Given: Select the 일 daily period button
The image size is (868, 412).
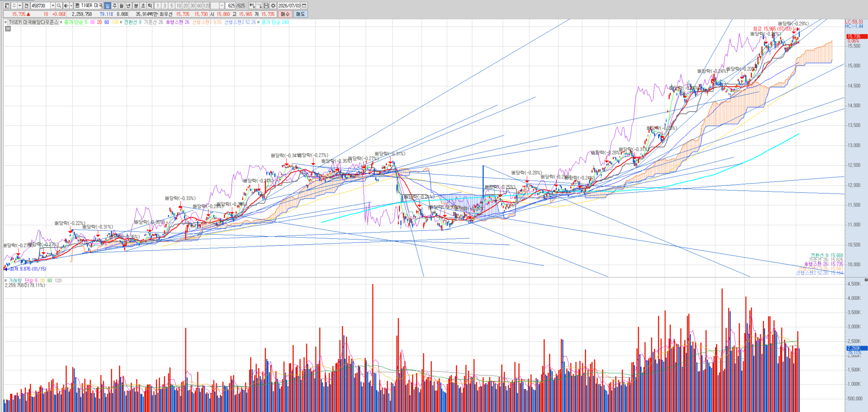Looking at the screenshot, I should click(x=107, y=6).
